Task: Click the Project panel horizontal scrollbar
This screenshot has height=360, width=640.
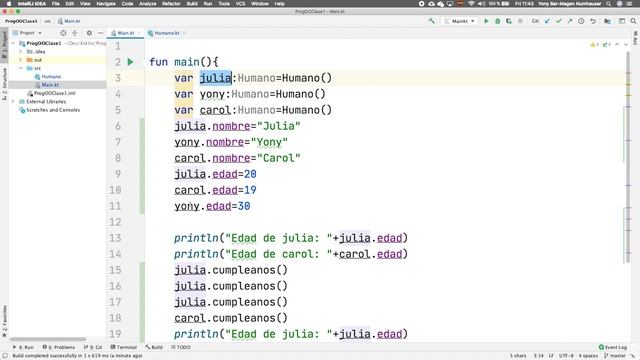Action: click(48, 339)
